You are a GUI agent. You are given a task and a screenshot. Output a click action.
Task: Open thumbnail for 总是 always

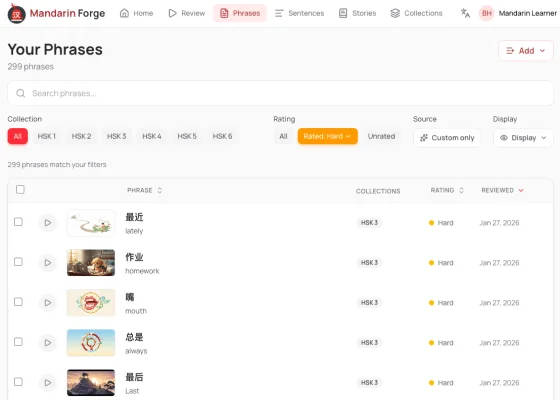(91, 343)
